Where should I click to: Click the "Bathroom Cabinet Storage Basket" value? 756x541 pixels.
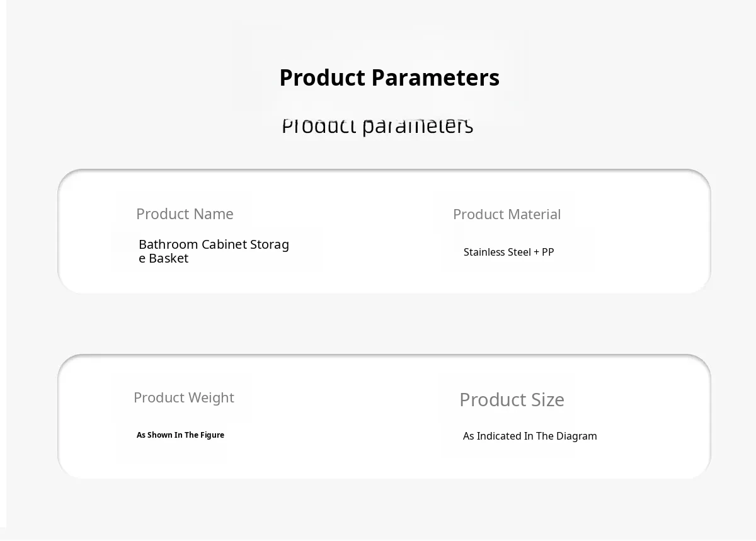pyautogui.click(x=214, y=251)
